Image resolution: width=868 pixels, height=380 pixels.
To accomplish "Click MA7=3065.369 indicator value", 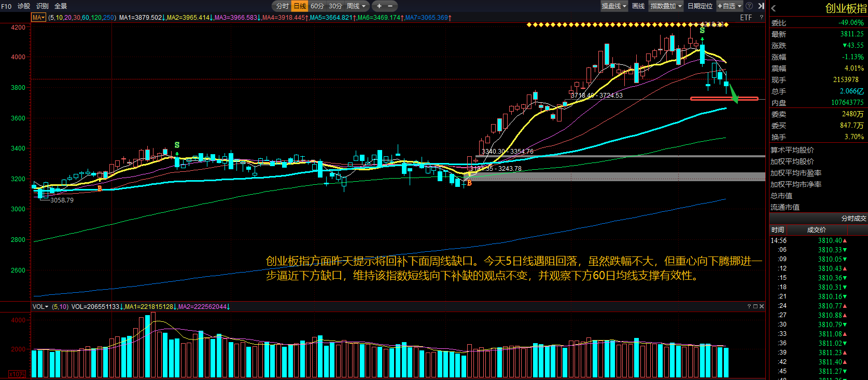I will click(x=428, y=18).
